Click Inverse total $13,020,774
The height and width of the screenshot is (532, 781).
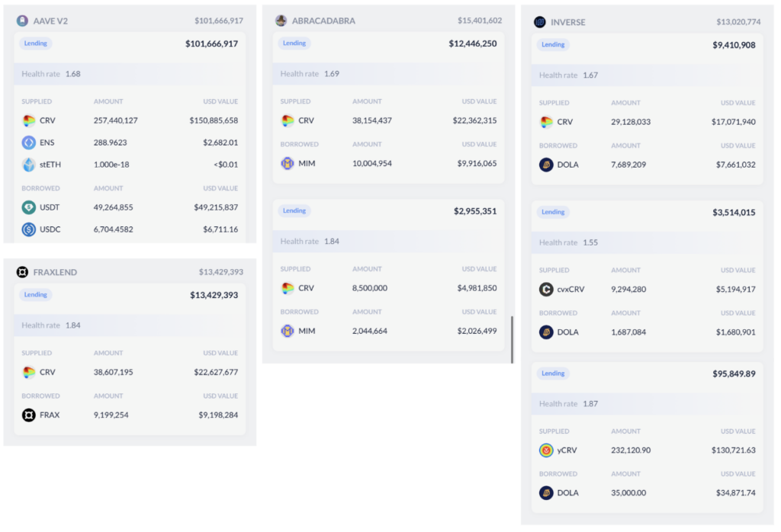[738, 22]
